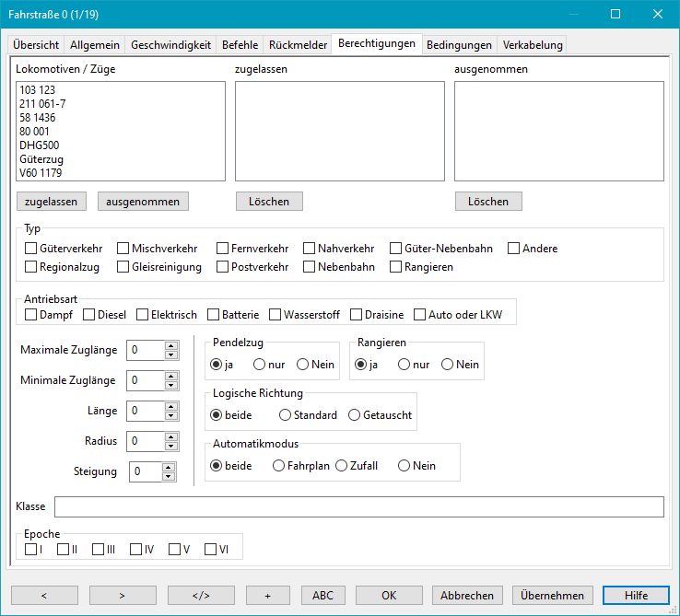Screen dimensions: 680x616
Task: Decrease Steigung value with down arrow
Action: point(168,476)
